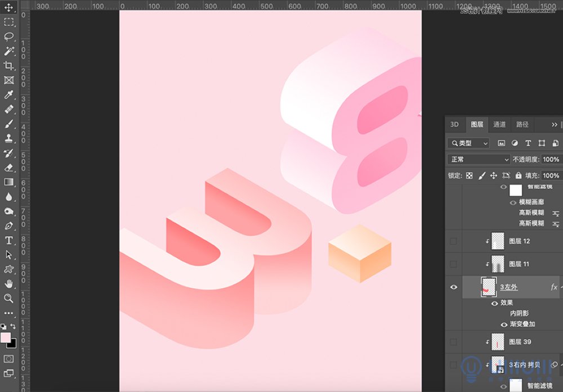Open the 类型 layer filter dropdown

(468, 143)
